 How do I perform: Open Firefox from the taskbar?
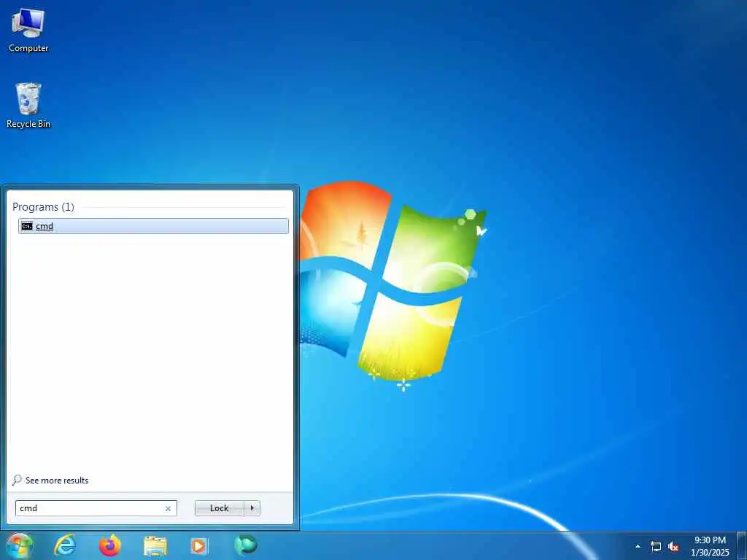[x=110, y=545]
